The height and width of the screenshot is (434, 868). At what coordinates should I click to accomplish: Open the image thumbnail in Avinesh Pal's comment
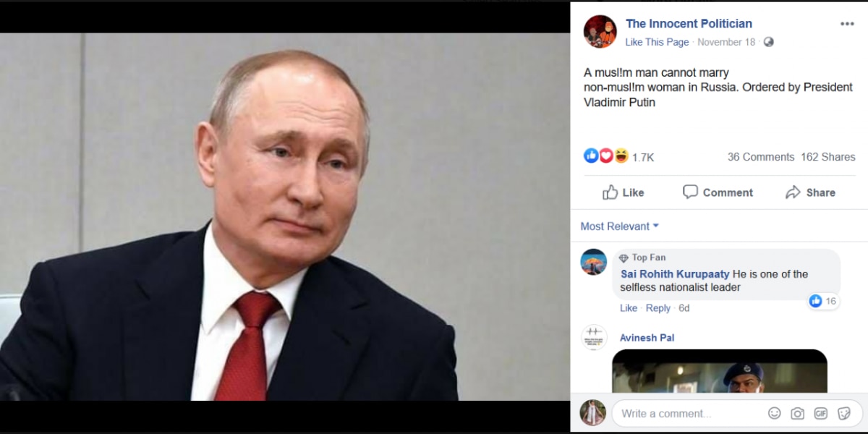click(x=719, y=372)
